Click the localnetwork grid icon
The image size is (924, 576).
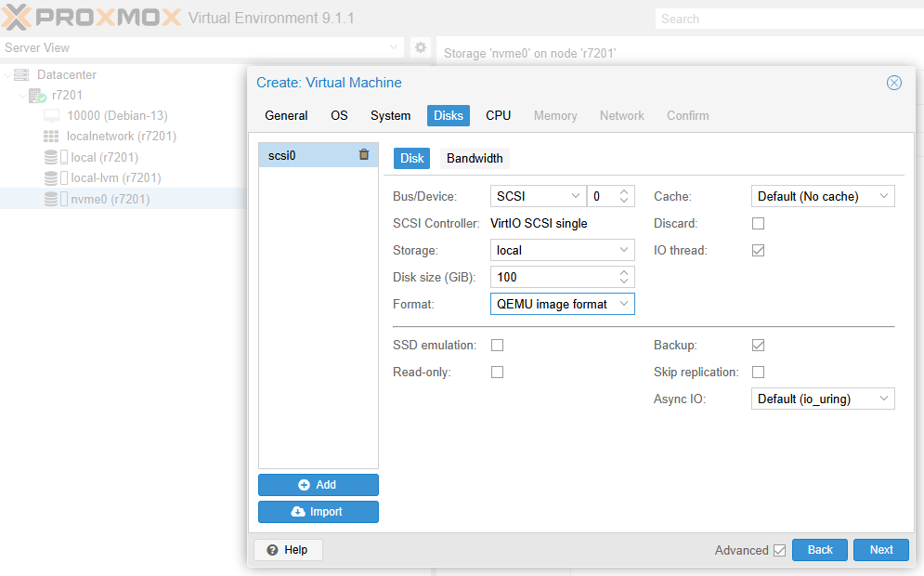click(x=51, y=137)
